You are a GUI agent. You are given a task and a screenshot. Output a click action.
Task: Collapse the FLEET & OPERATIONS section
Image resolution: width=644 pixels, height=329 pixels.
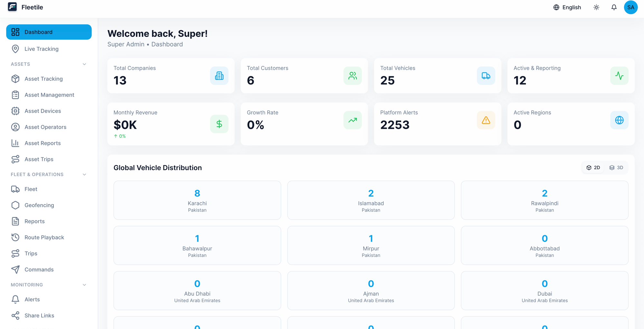pos(84,174)
